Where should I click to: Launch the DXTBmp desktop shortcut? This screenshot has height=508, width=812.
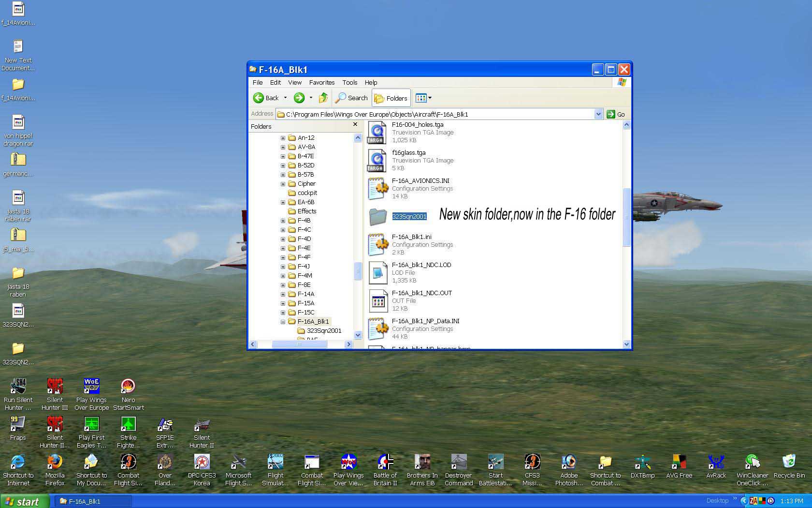click(642, 467)
